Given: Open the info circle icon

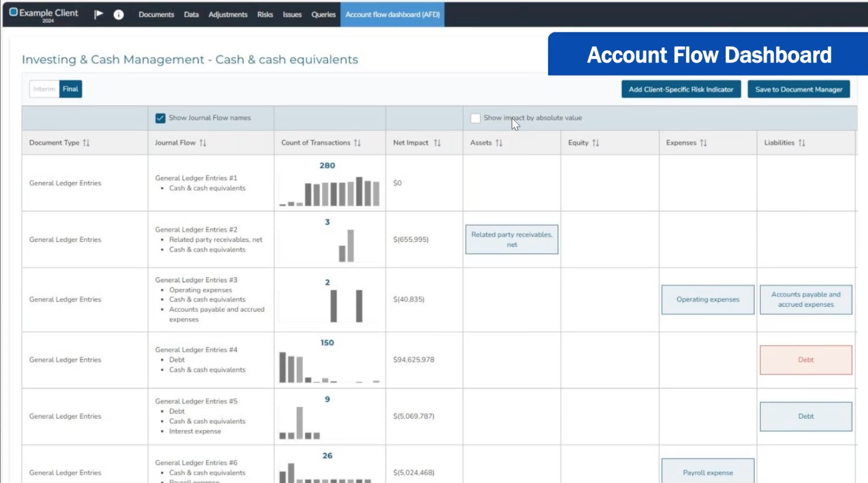Looking at the screenshot, I should (119, 14).
